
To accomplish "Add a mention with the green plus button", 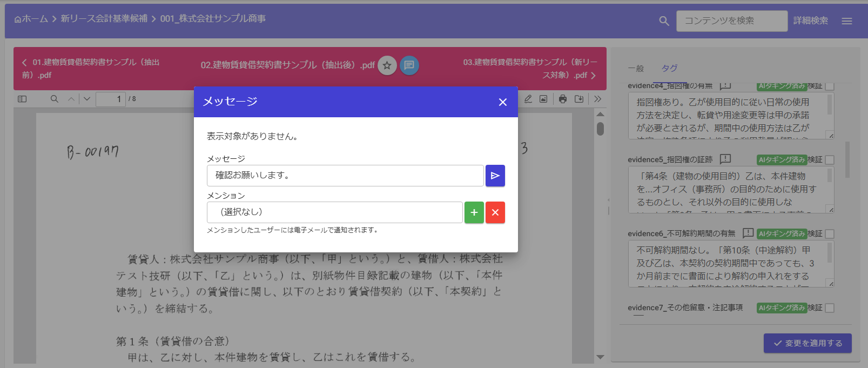I will pos(474,212).
